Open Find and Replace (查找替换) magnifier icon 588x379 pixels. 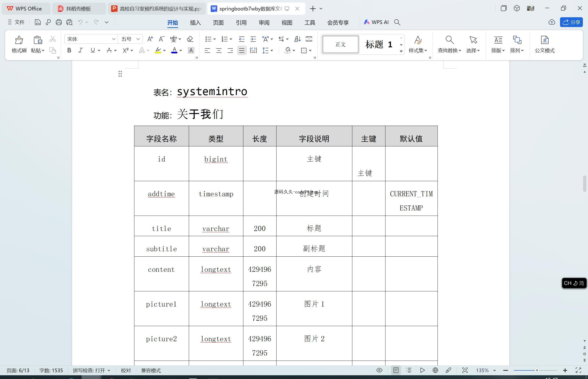[449, 40]
